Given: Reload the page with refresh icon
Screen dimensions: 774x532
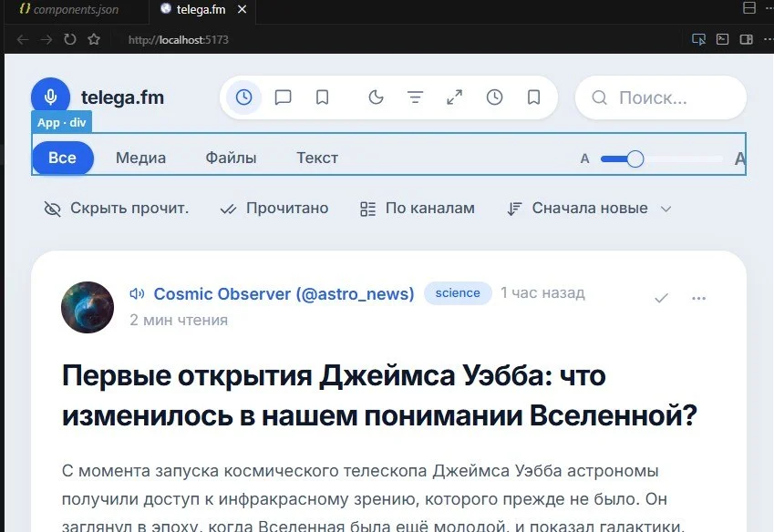Looking at the screenshot, I should click(70, 39).
